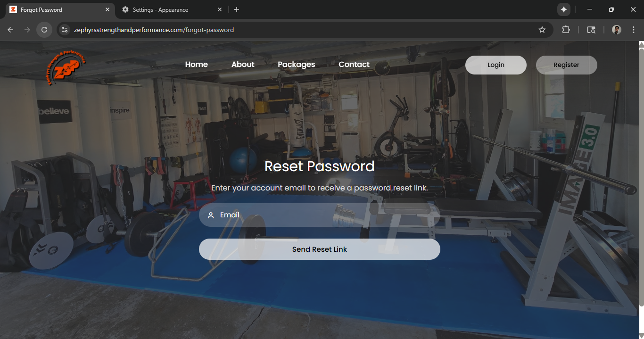The image size is (644, 339).
Task: Go to the Register page
Action: click(x=566, y=65)
